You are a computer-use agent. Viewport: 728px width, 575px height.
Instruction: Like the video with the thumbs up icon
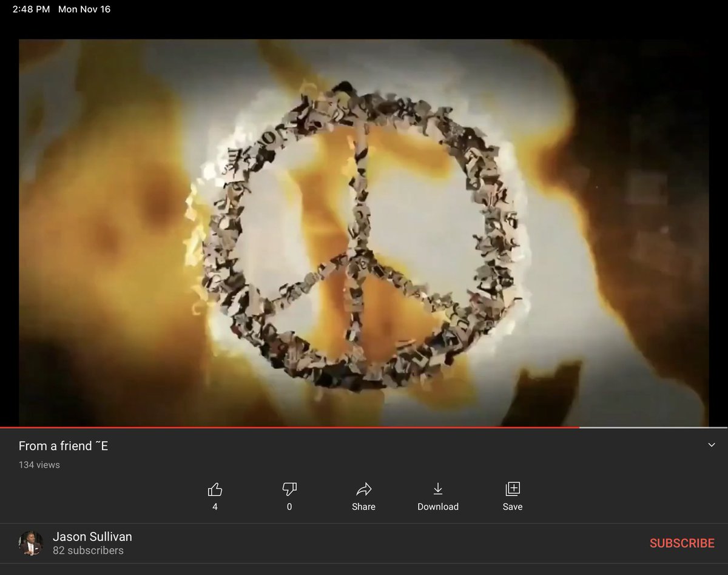[x=215, y=488]
